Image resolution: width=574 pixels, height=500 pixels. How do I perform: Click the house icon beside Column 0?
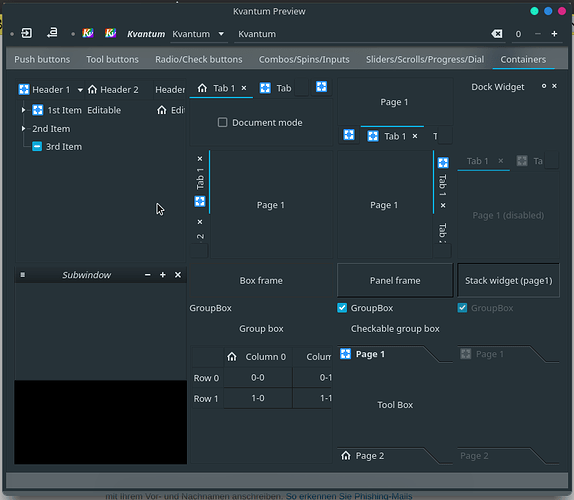232,357
